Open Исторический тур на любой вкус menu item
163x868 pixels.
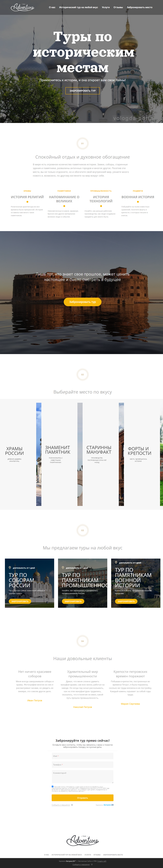[x=79, y=7]
